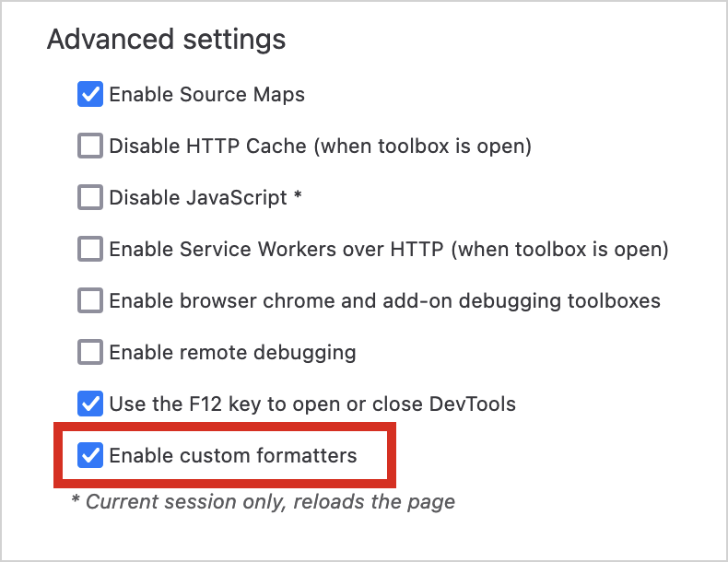728x562 pixels.
Task: Check the Enable remote debugging checkbox
Action: pyautogui.click(x=90, y=352)
